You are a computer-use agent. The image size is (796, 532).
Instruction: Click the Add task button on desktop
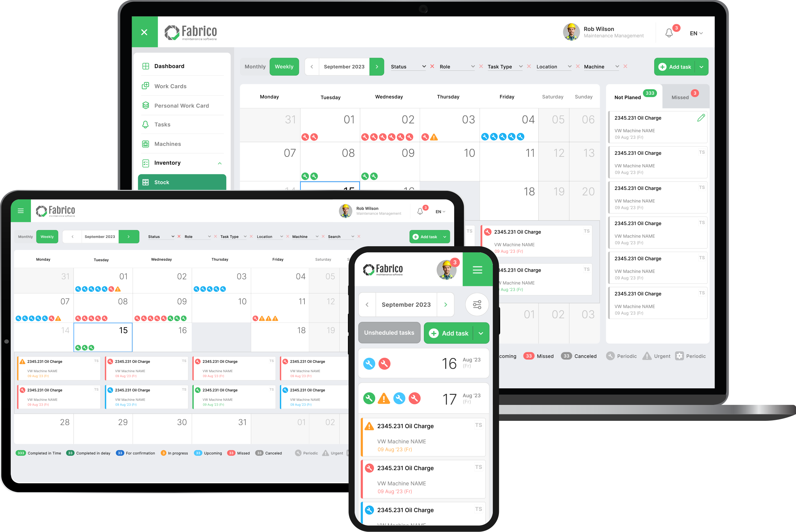click(677, 66)
